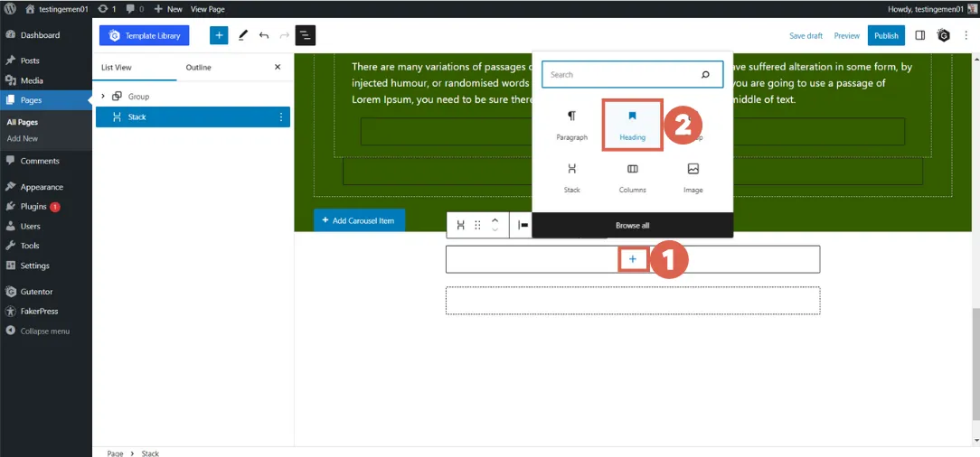The image size is (980, 457).
Task: Click the Stack block type toolbar icon
Action: [461, 226]
